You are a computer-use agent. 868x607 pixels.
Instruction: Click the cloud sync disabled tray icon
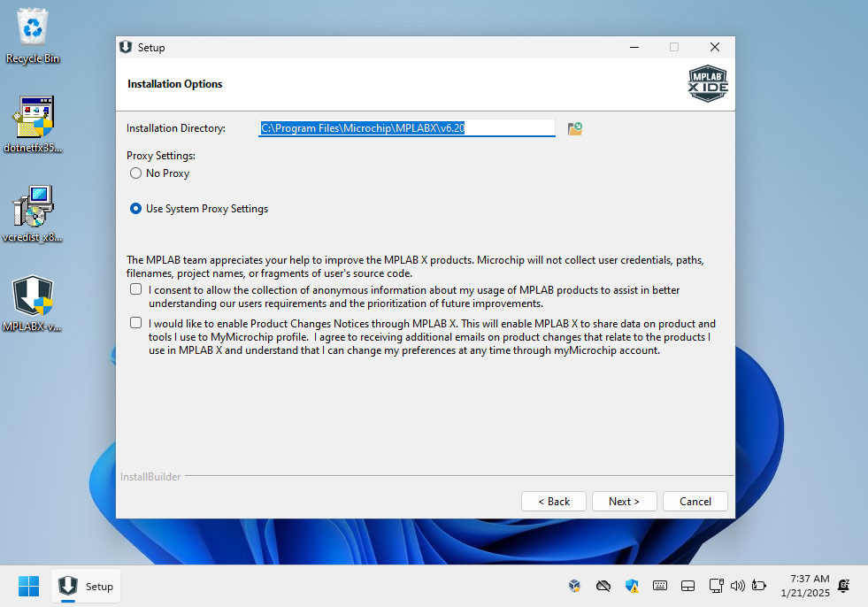(603, 586)
